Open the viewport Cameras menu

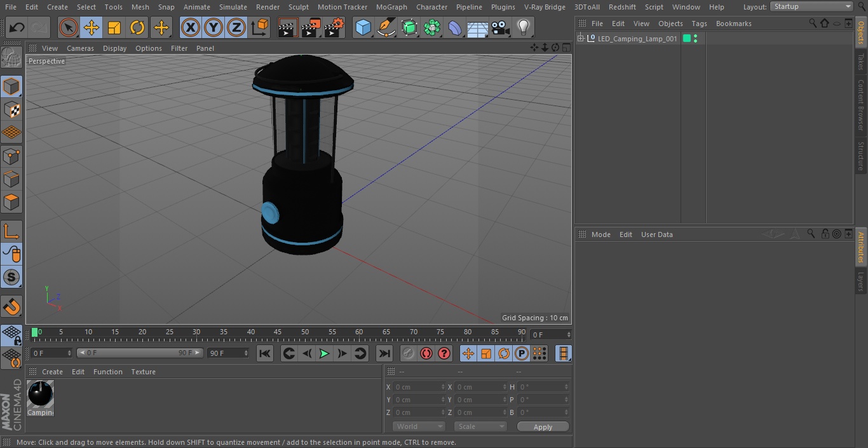80,48
